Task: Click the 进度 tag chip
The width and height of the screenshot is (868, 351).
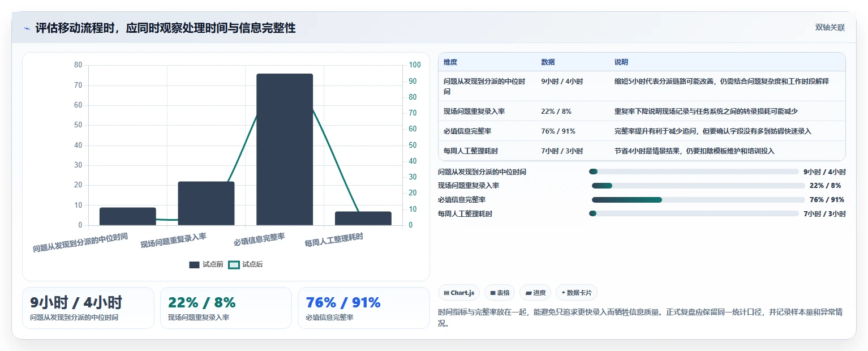Action: (x=535, y=293)
